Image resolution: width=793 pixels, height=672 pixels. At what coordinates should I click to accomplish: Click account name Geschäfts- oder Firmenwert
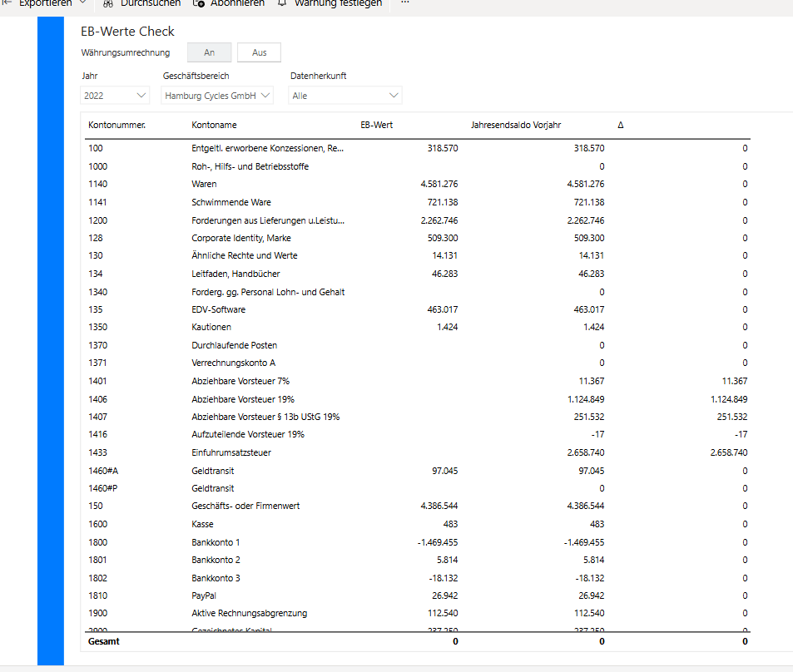click(x=245, y=506)
